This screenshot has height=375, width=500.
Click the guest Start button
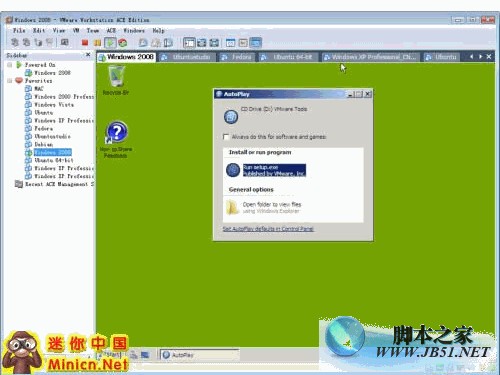(109, 355)
